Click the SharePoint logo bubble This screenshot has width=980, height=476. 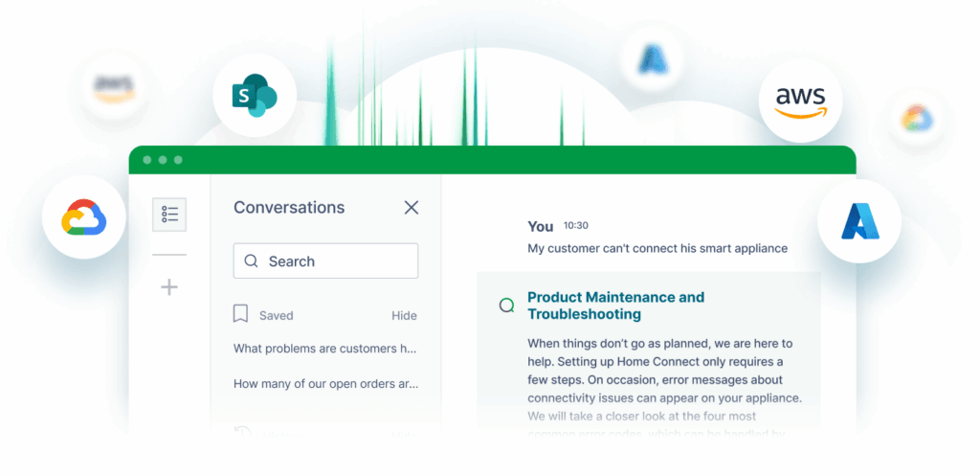click(x=255, y=96)
